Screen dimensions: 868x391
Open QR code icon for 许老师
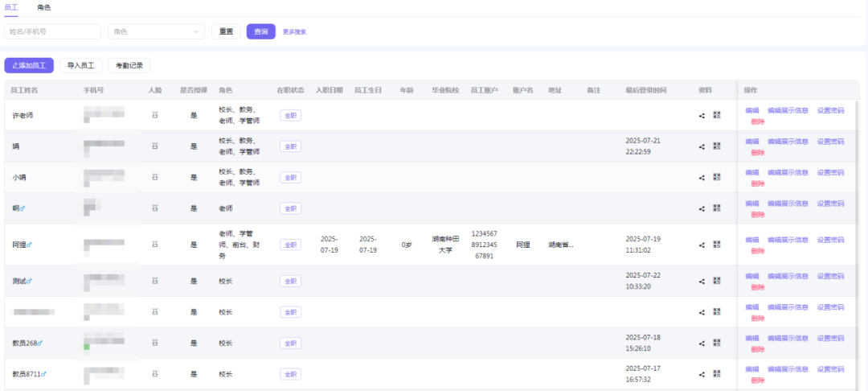tap(717, 116)
